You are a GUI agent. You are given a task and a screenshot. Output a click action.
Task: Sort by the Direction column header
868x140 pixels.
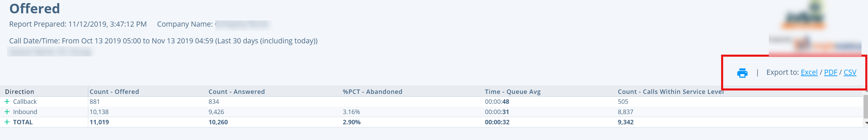(x=19, y=92)
